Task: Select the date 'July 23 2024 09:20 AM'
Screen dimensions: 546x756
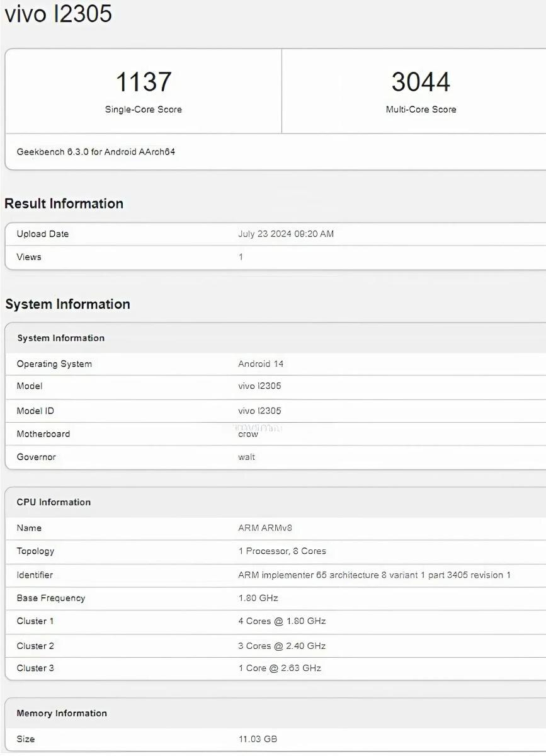Action: [286, 234]
